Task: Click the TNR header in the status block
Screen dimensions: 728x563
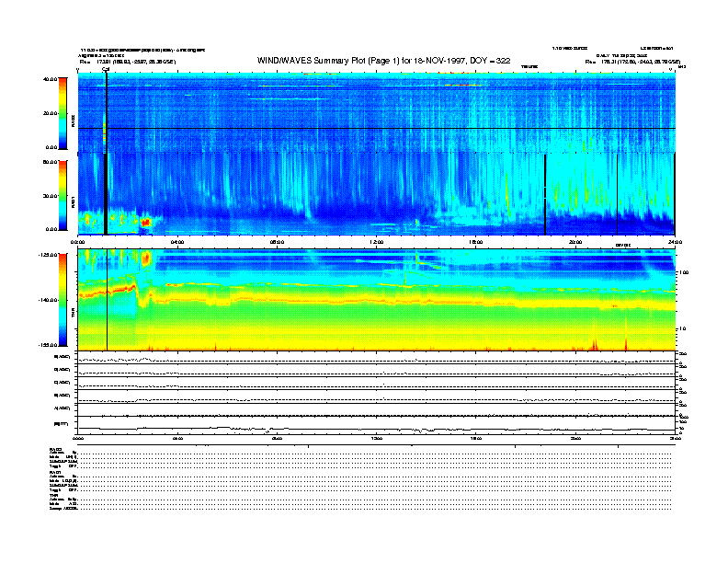Action: click(53, 495)
